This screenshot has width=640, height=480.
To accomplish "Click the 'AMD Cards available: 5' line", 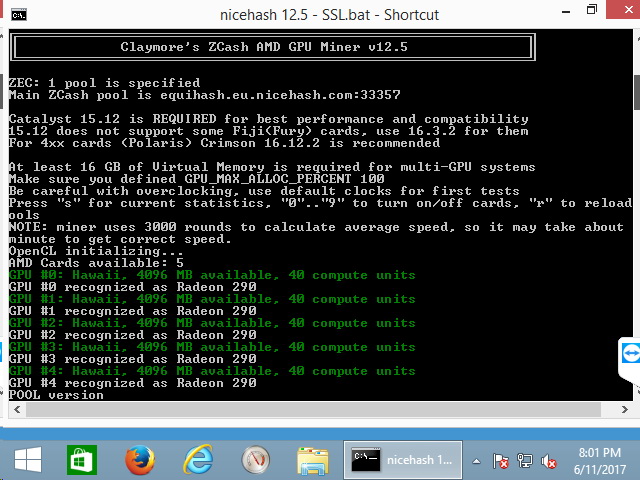I will point(96,263).
